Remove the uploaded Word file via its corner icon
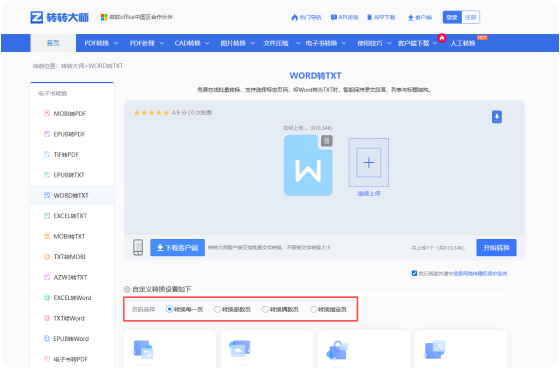Image resolution: width=560 pixels, height=369 pixels. pyautogui.click(x=326, y=141)
